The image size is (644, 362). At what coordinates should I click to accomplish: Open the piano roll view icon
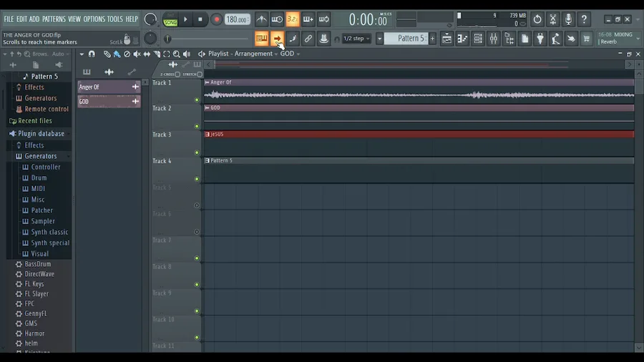[462, 39]
